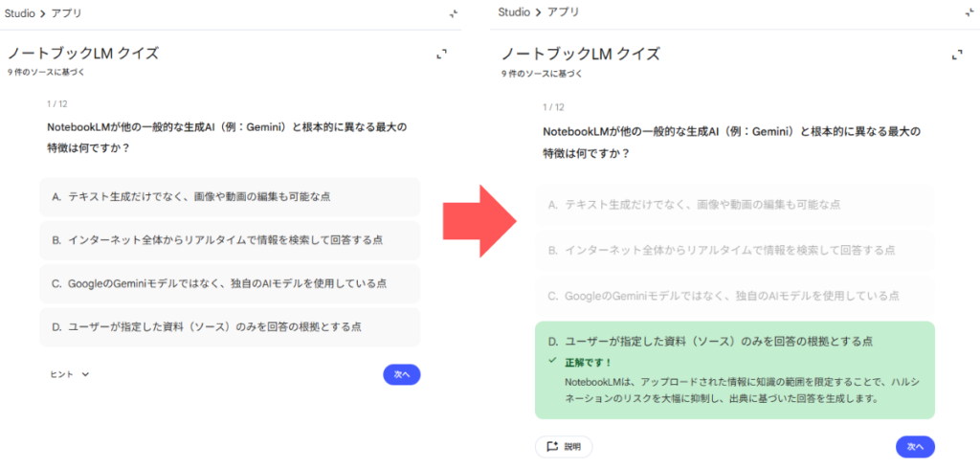Click the fullscreen expand icon in the right quiz
The width and height of the screenshot is (980, 469).
(956, 55)
